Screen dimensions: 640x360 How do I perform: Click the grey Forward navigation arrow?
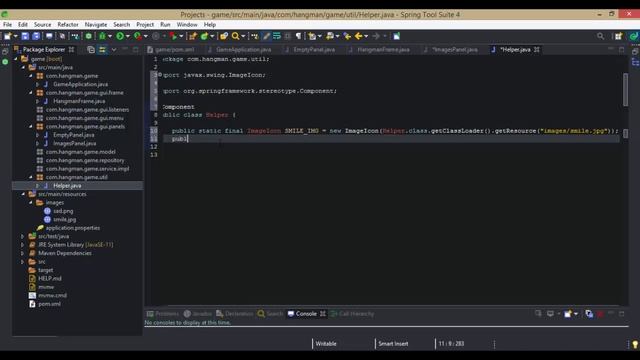pyautogui.click(x=376, y=36)
